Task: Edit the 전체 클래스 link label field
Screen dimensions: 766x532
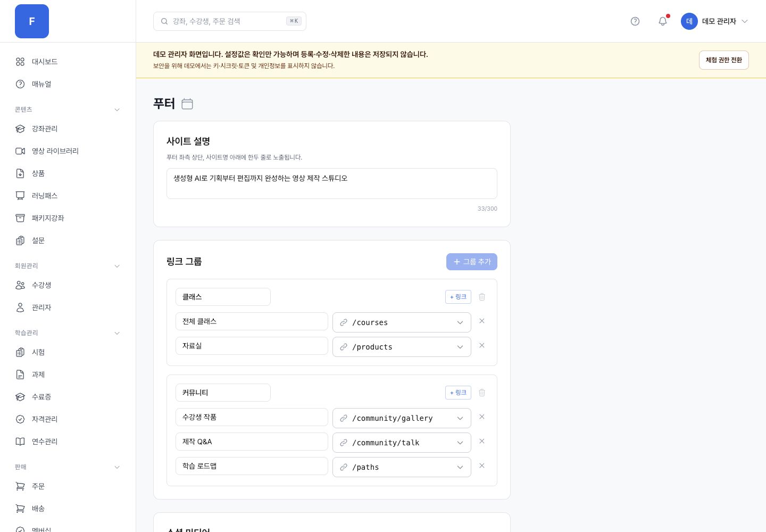Action: 252,321
